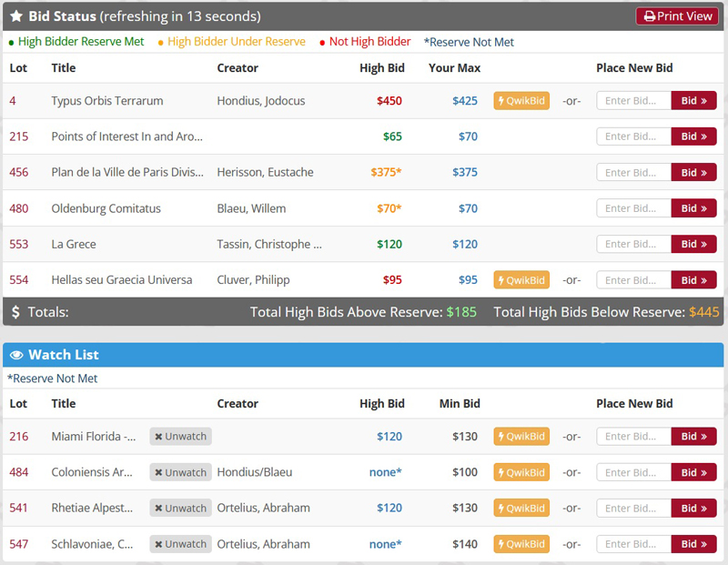Click the Print View button
Viewport: 728px width, 565px height.
click(677, 16)
